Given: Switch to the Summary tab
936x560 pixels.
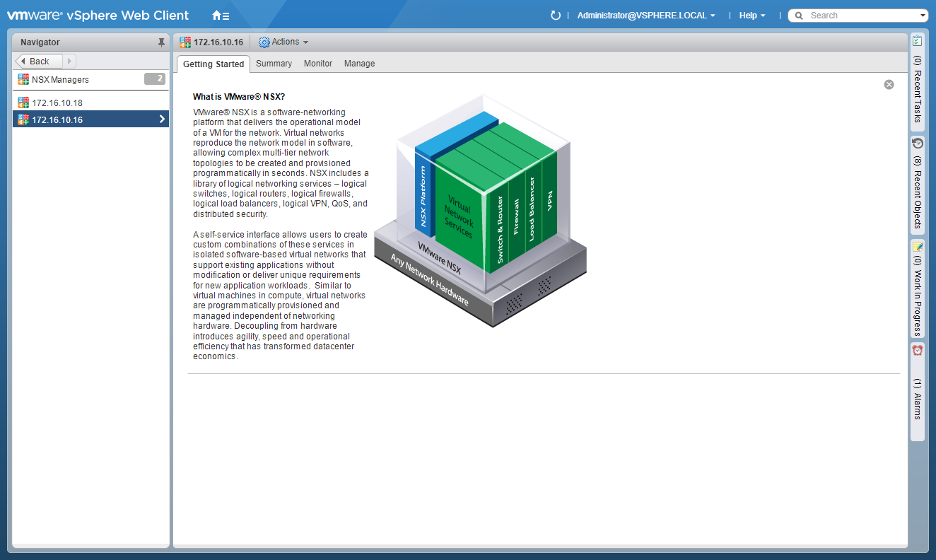Looking at the screenshot, I should click(x=274, y=64).
